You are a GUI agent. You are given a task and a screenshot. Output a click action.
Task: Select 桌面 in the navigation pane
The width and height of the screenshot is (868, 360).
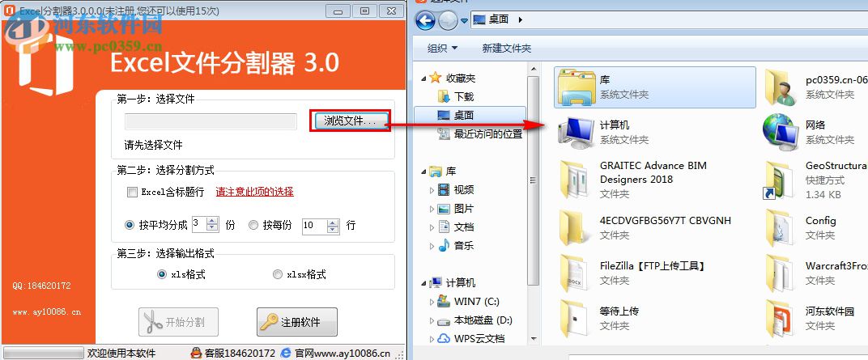(464, 115)
